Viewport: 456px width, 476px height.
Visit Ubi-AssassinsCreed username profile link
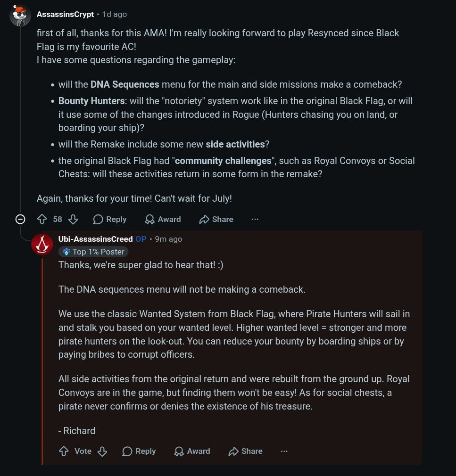click(x=95, y=239)
